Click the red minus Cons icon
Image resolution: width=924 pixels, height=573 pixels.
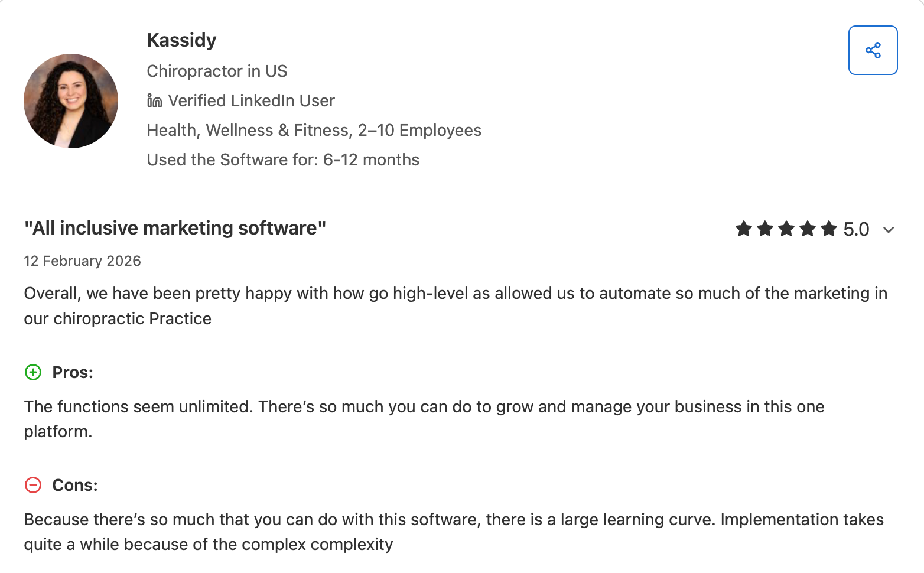pos(33,485)
